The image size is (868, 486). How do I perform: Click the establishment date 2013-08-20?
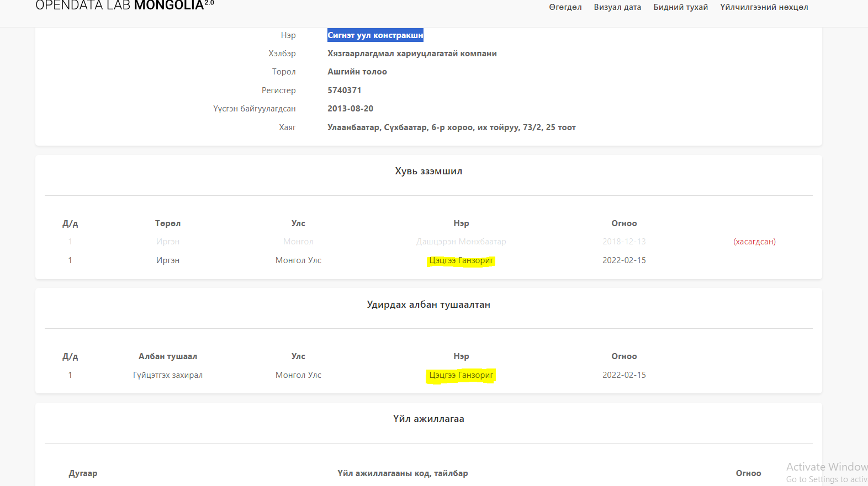(x=350, y=109)
